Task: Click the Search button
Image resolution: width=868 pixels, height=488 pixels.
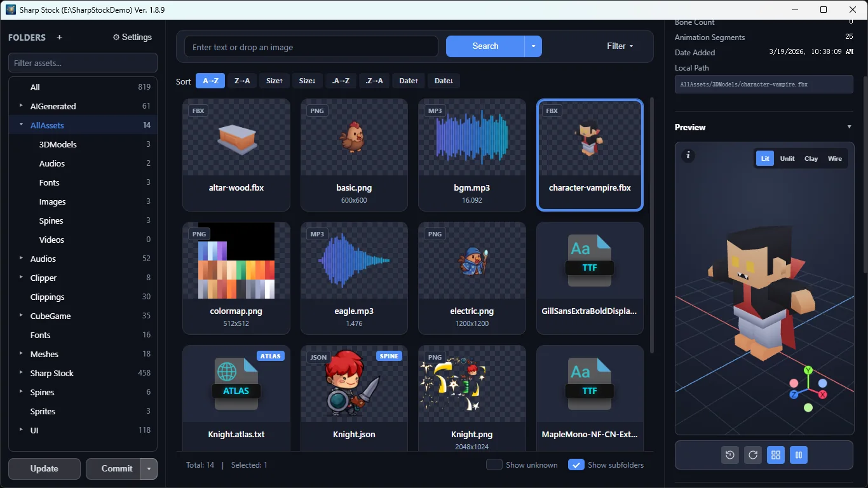Action: point(485,46)
